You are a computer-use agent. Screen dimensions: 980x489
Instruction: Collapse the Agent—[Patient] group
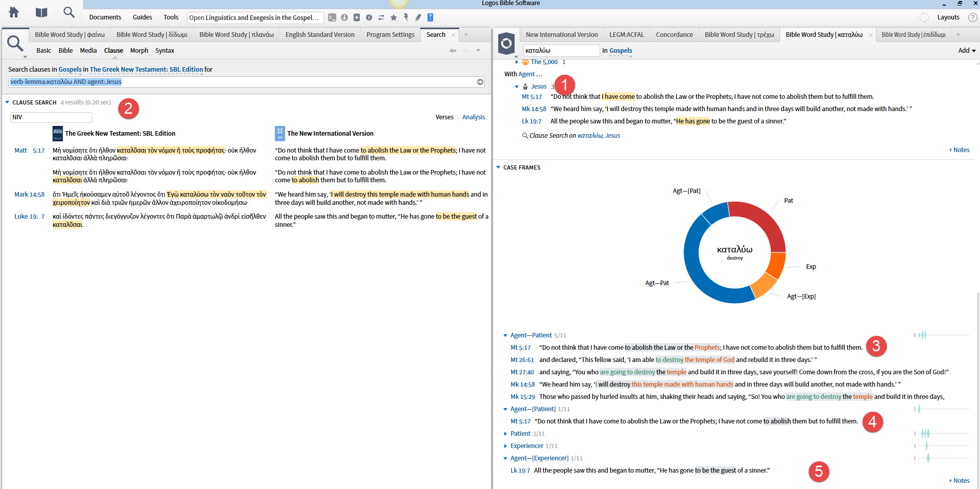coord(505,409)
